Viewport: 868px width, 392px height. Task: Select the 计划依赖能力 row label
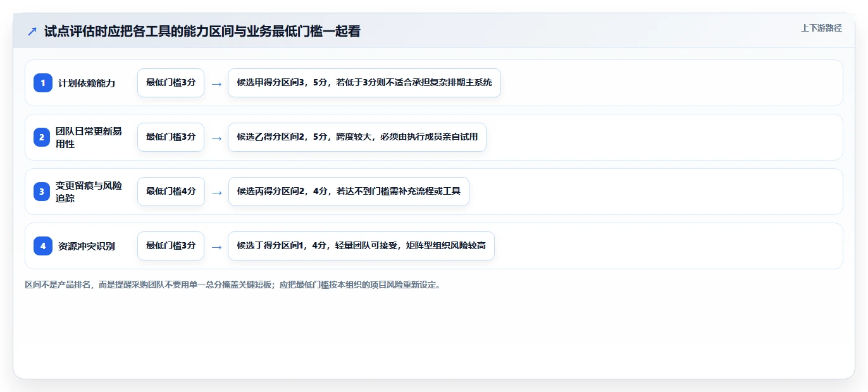[x=87, y=83]
